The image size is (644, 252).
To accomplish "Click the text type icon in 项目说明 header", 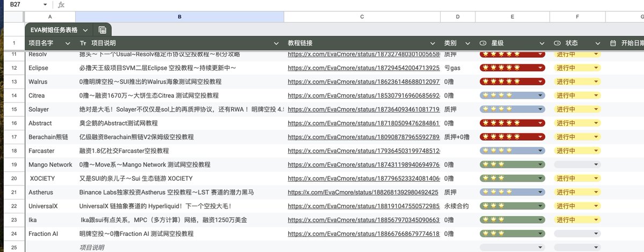I will pyautogui.click(x=83, y=43).
